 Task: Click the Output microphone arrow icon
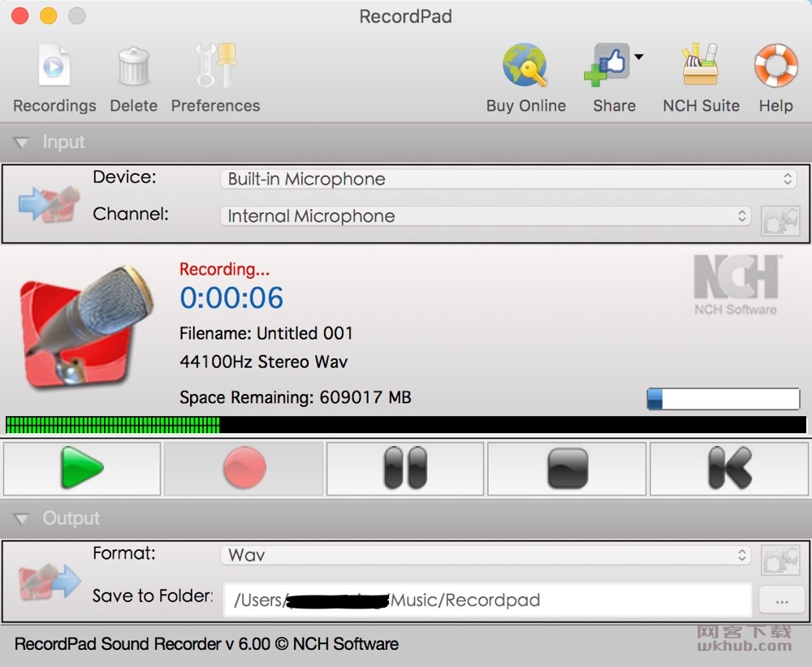coord(50,583)
